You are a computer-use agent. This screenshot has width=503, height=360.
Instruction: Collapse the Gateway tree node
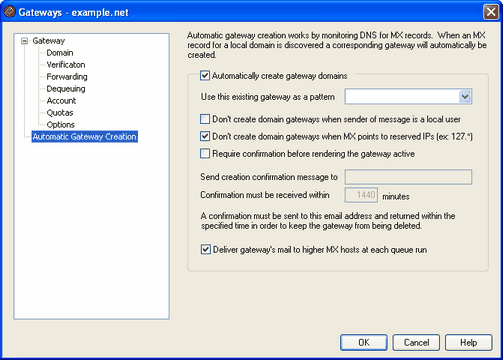24,41
